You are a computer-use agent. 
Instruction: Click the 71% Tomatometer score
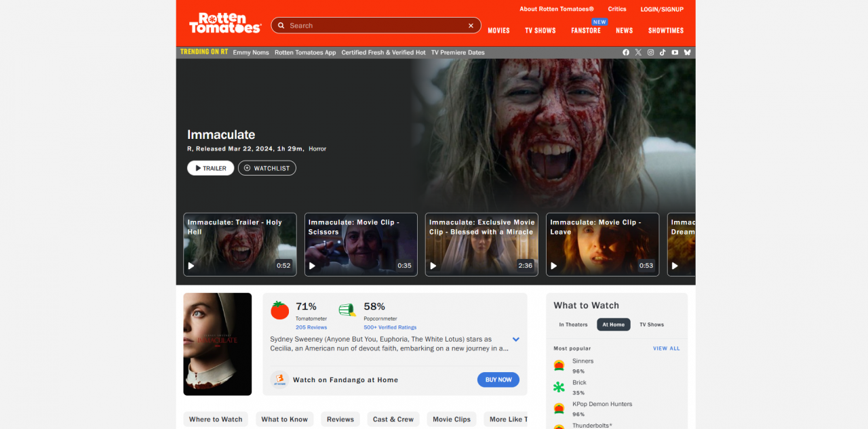[306, 306]
